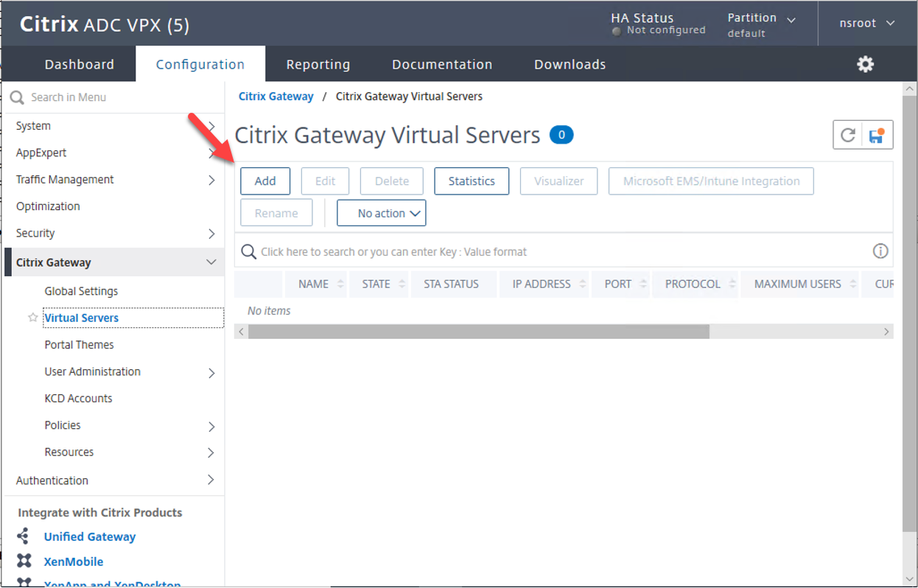Open the settings gear icon

coord(865,64)
